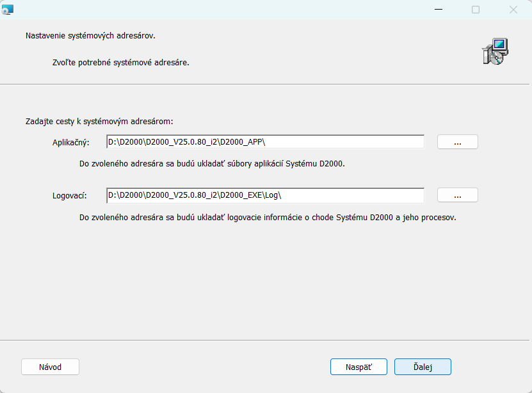The width and height of the screenshot is (532, 393).
Task: Click the subtitle "Zvoľte potrebné systémové adresáre."
Action: [x=120, y=63]
